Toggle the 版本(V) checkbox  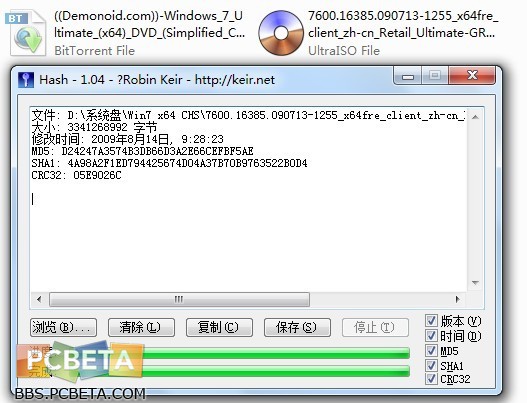click(431, 321)
